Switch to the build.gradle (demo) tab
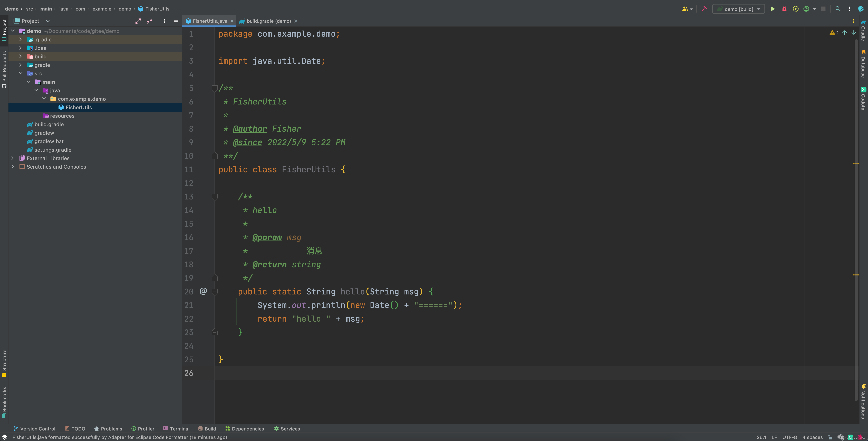The height and width of the screenshot is (441, 868). tap(268, 21)
